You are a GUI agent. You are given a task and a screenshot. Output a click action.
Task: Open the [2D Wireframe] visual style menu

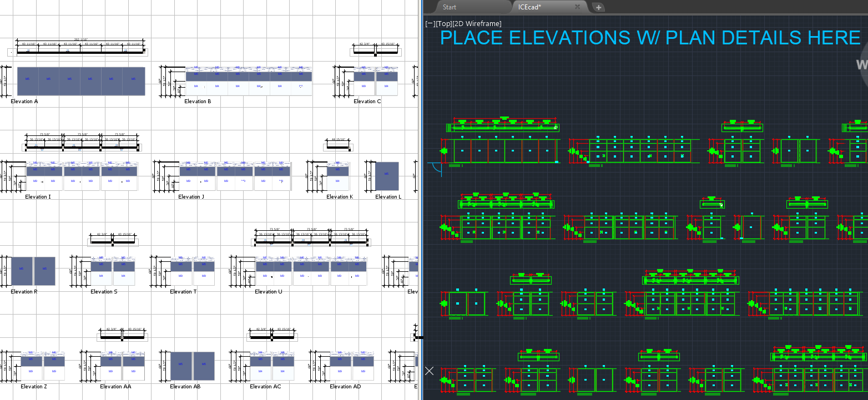(x=477, y=23)
